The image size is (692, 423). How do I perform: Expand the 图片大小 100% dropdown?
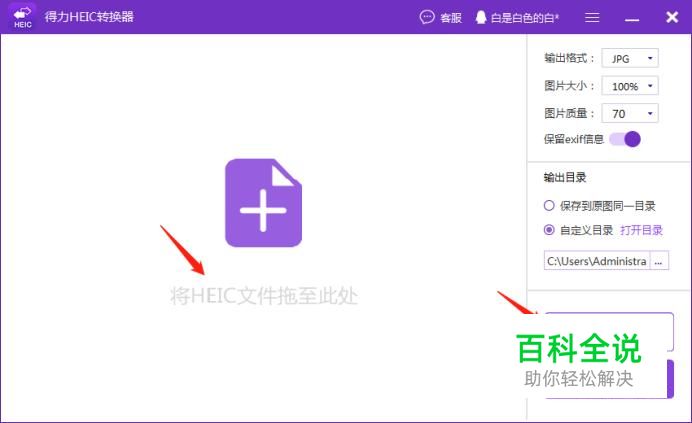point(630,86)
